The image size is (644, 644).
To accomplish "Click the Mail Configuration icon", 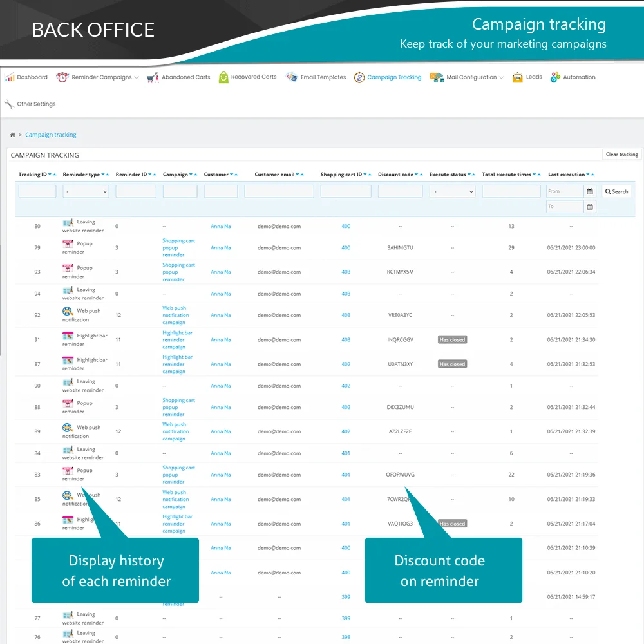I will click(x=437, y=77).
